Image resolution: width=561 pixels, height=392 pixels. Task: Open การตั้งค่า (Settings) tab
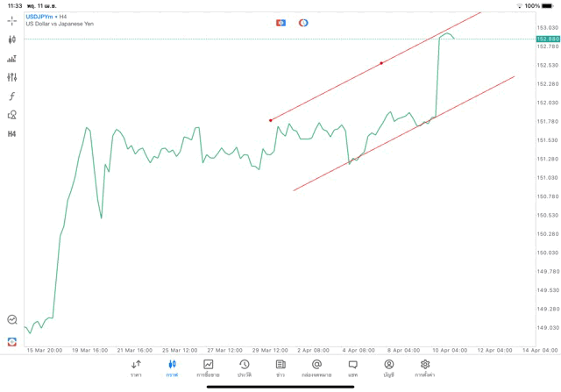[x=425, y=368]
